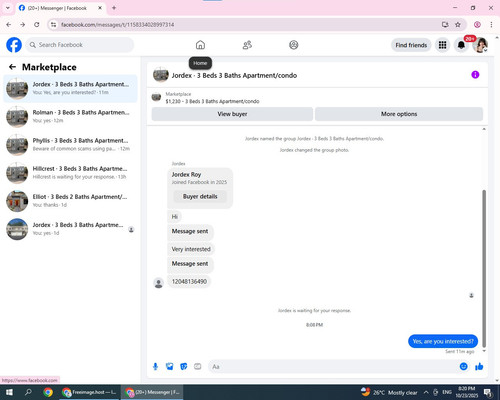Click the voice clip microphone icon

(x=155, y=367)
